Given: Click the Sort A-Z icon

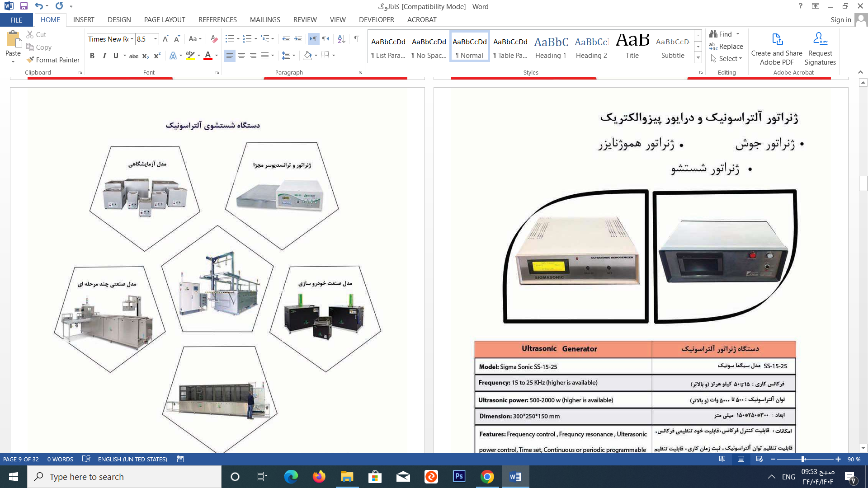Looking at the screenshot, I should [342, 39].
